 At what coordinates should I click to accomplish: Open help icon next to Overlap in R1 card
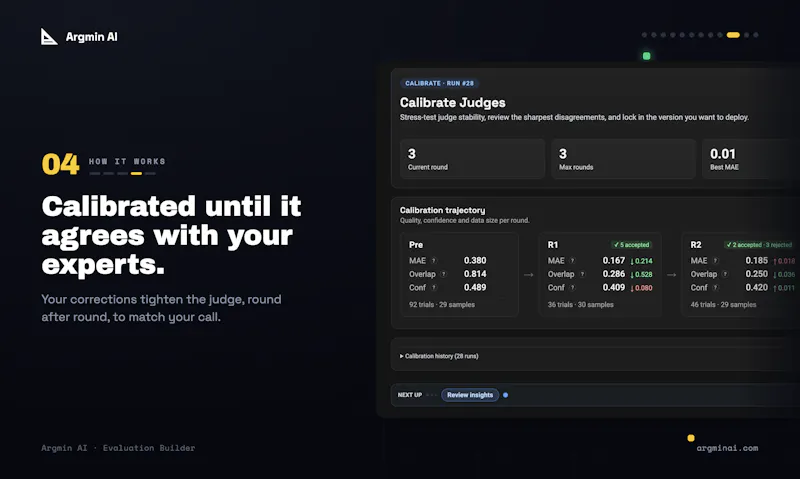[x=582, y=274]
